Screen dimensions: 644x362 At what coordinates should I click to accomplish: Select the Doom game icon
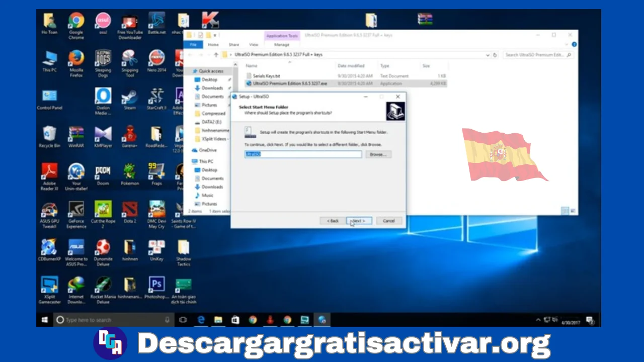103,174
